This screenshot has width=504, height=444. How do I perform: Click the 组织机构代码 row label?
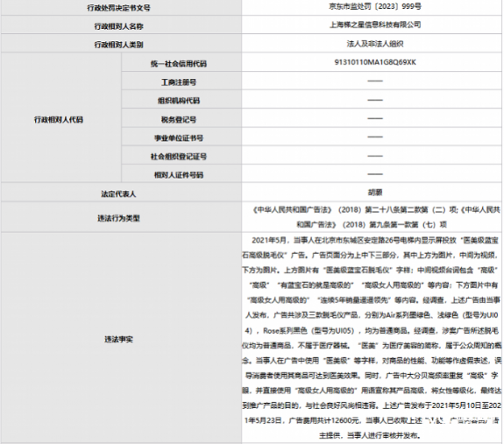pyautogui.click(x=179, y=101)
